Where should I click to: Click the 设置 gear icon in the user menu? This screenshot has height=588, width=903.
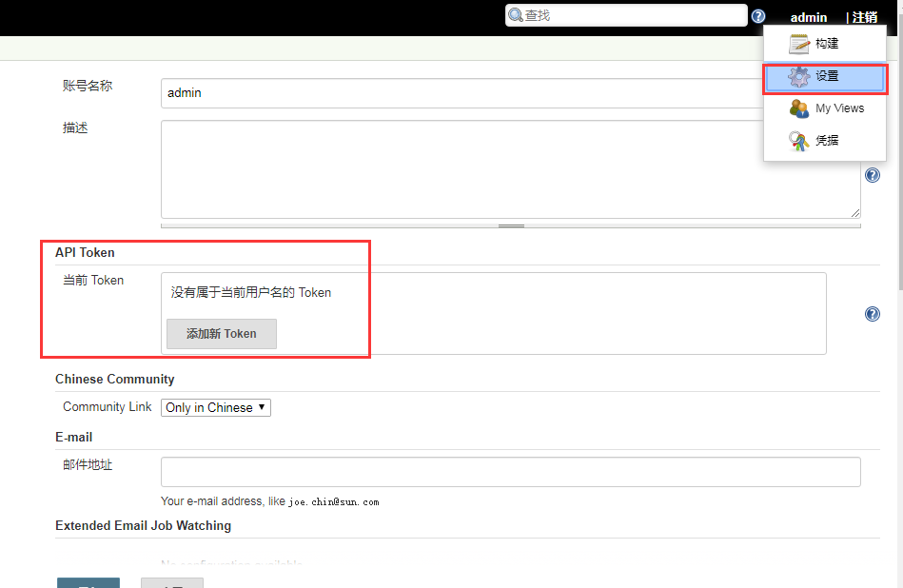[798, 76]
